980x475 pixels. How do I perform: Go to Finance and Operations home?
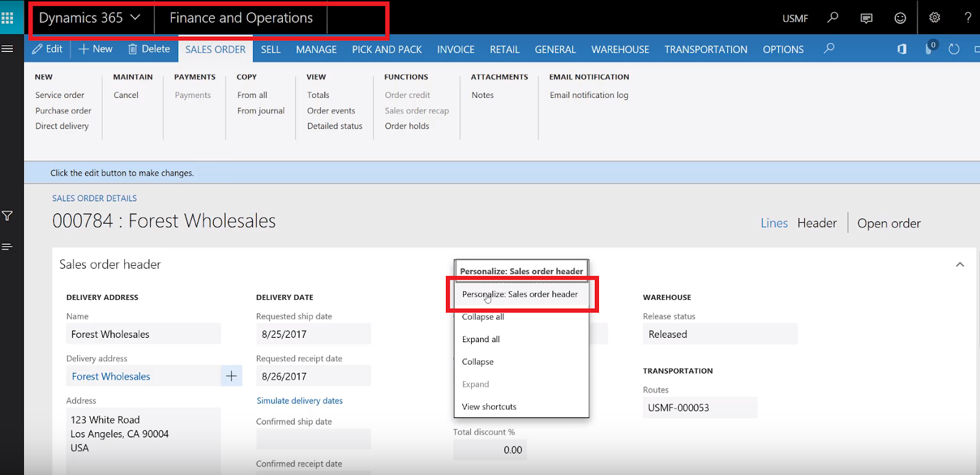click(x=241, y=18)
